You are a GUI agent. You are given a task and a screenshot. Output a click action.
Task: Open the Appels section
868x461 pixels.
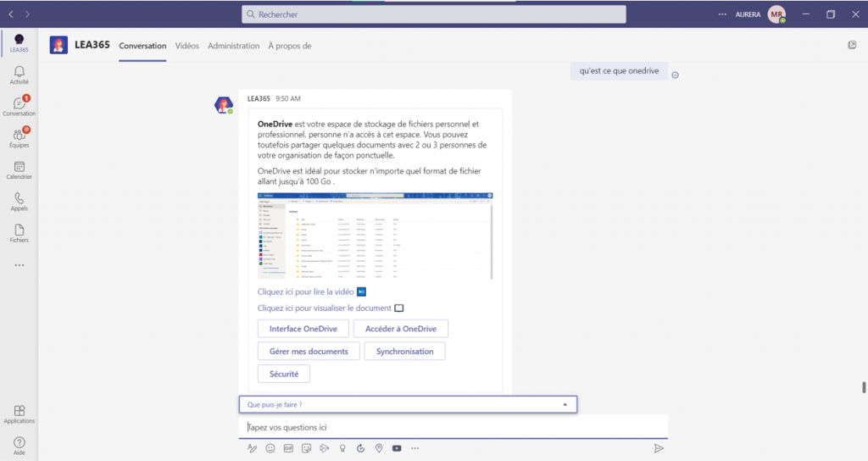click(x=19, y=202)
